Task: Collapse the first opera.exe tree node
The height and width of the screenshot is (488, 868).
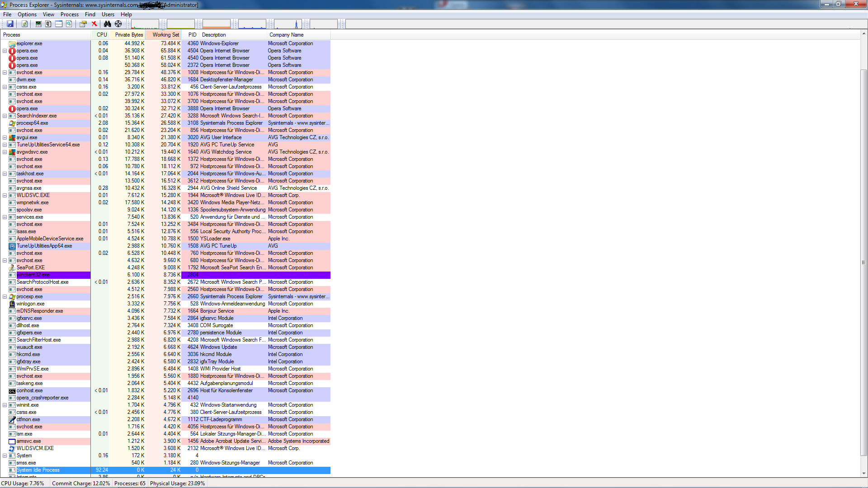Action: pos(5,51)
